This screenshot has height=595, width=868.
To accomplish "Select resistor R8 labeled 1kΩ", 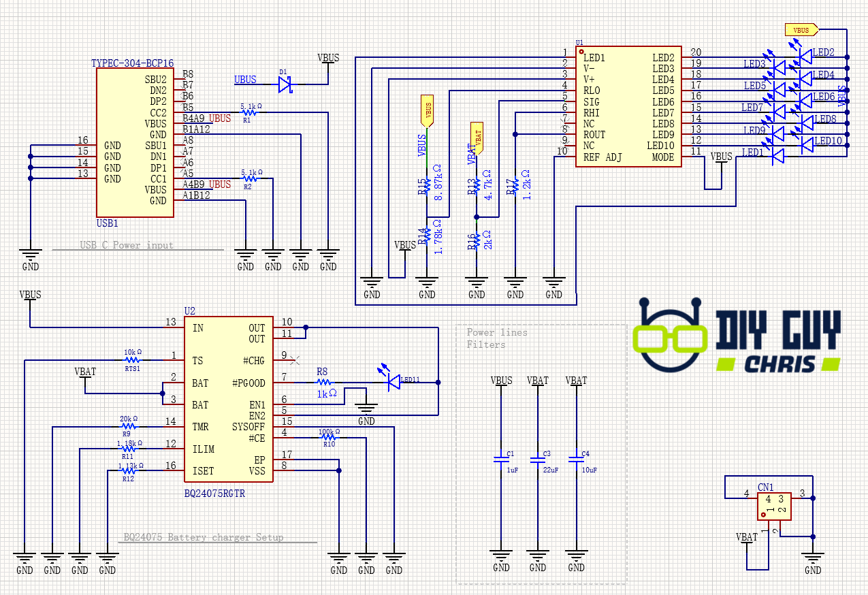I will [x=323, y=383].
